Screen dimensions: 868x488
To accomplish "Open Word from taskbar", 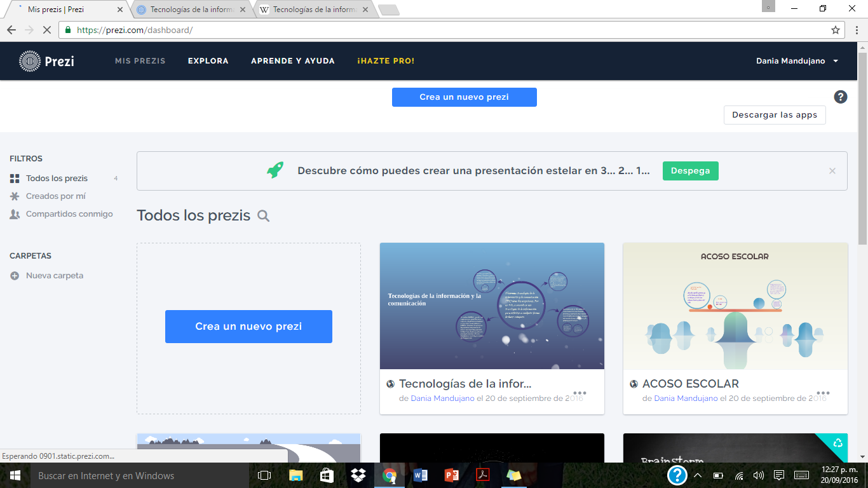I will point(421,475).
